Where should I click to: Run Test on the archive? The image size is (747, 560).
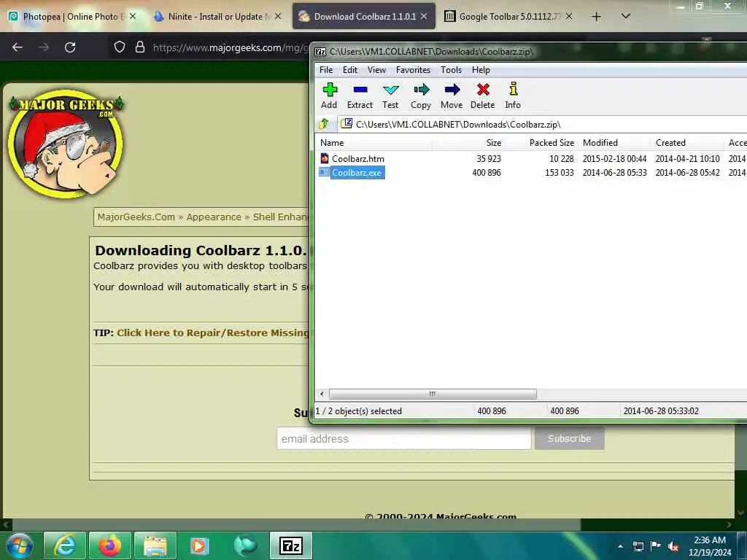tap(390, 96)
